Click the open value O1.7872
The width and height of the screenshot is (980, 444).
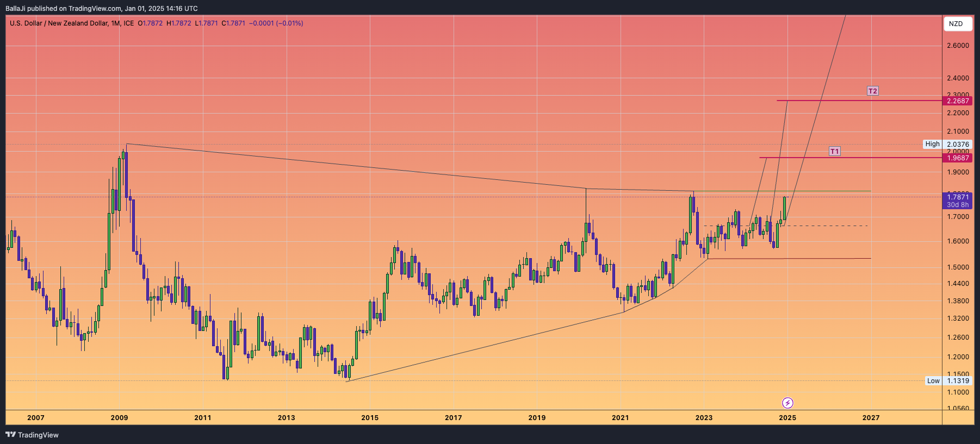[150, 23]
